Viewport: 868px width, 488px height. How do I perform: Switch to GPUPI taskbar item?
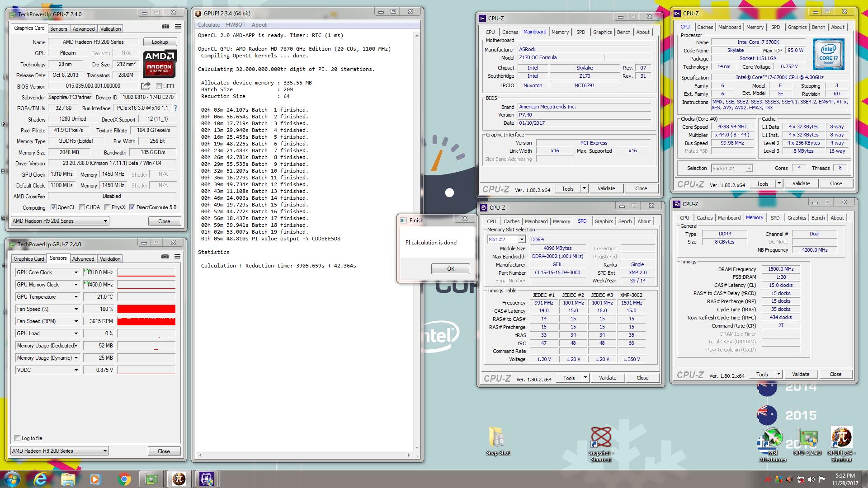coord(179,479)
